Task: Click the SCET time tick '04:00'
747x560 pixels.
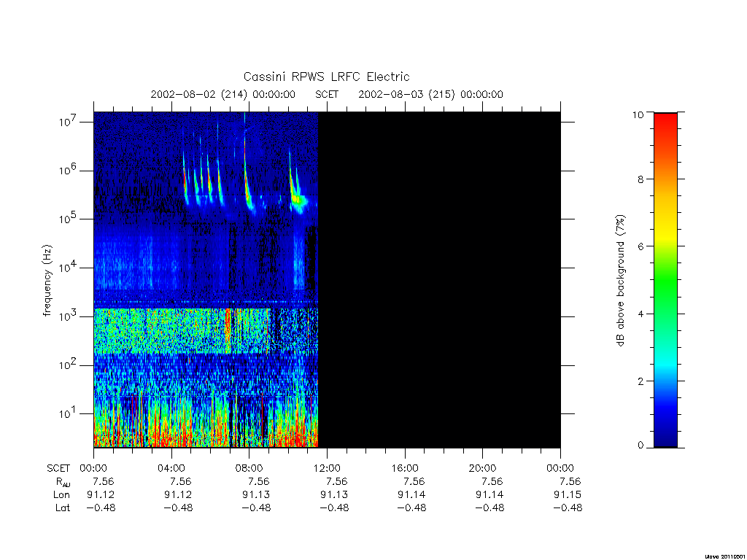Action: (171, 468)
